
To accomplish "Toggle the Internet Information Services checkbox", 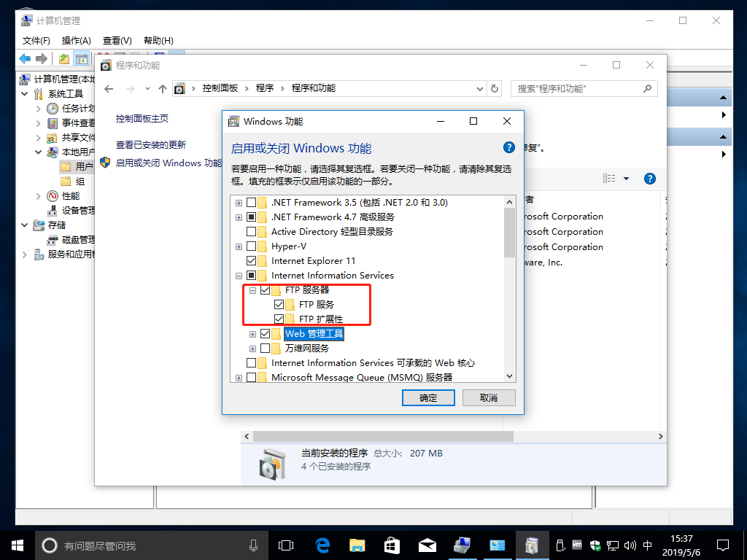I will coord(251,275).
